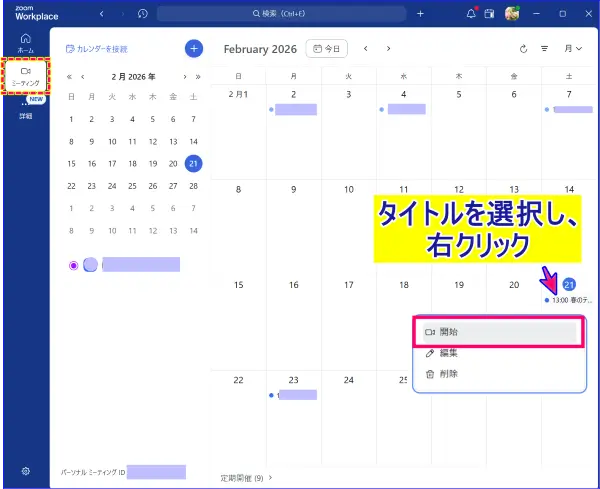The width and height of the screenshot is (600, 489).
Task: Click the 13:00 event on the 21st
Action: tap(569, 300)
